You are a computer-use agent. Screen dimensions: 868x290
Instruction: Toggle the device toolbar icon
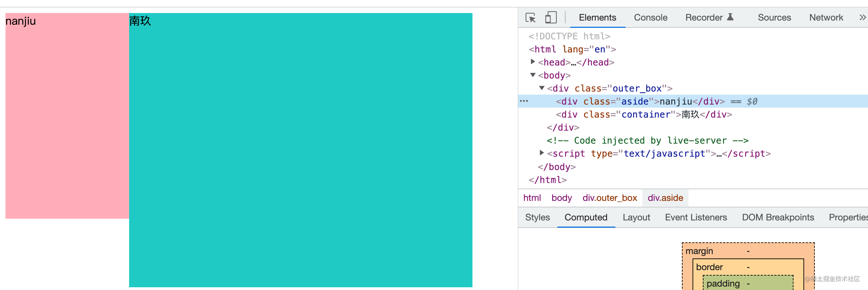[551, 17]
